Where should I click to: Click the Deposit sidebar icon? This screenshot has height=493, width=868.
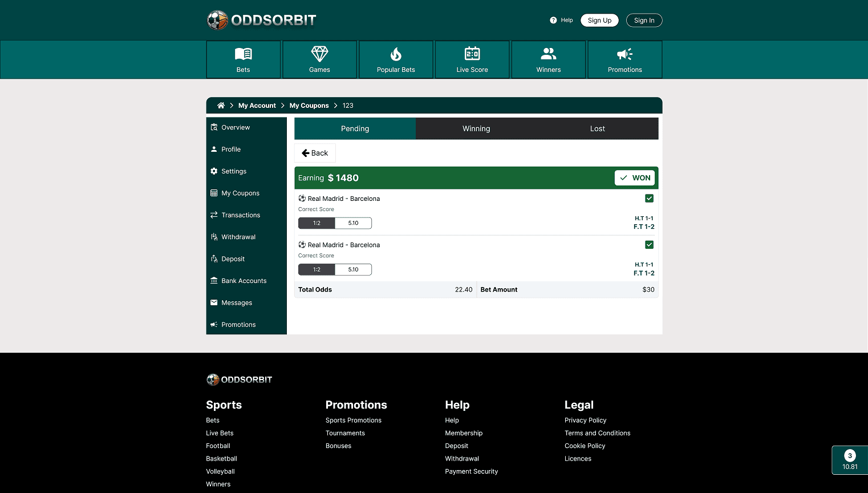[214, 259]
